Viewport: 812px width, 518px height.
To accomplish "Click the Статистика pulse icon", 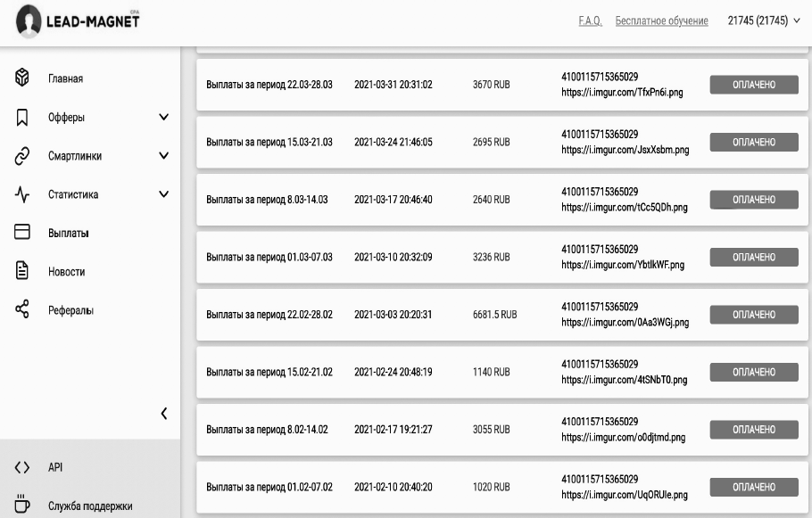I will [22, 194].
